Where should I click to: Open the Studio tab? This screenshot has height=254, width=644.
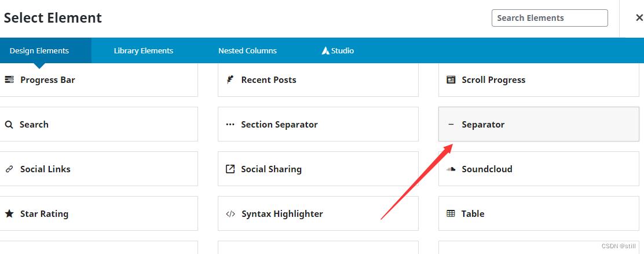pyautogui.click(x=338, y=51)
